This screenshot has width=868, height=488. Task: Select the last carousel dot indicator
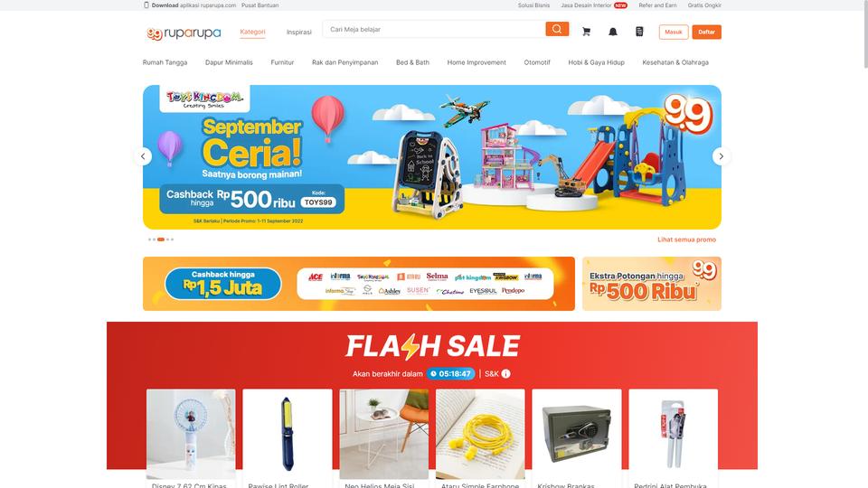(172, 239)
